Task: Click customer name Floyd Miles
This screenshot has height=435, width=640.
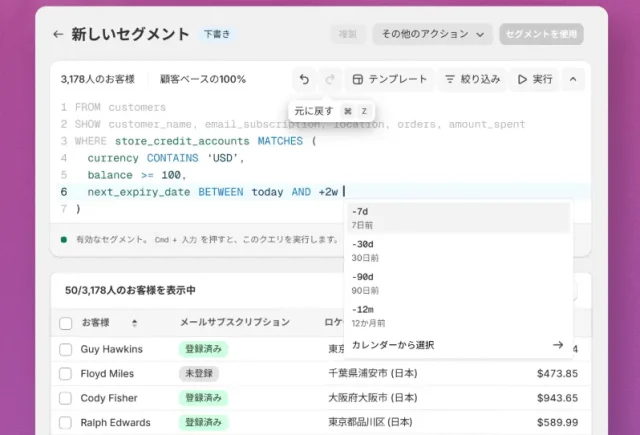Action: click(107, 374)
